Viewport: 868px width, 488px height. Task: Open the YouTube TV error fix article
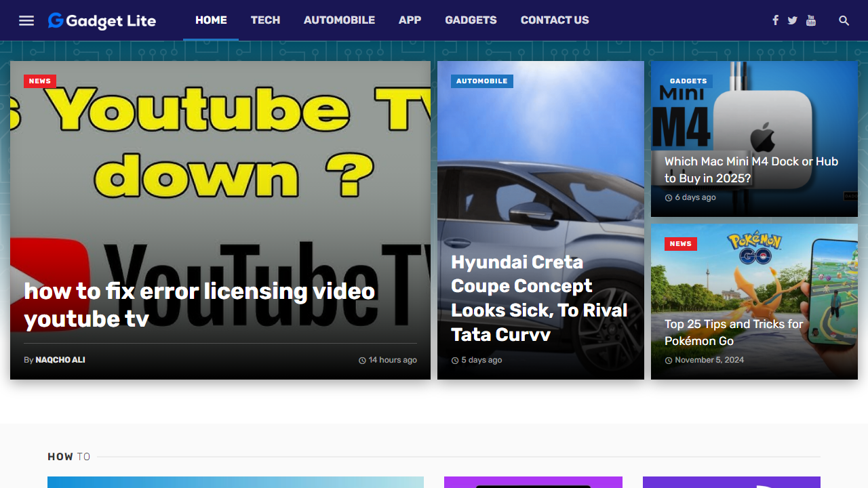coord(199,305)
